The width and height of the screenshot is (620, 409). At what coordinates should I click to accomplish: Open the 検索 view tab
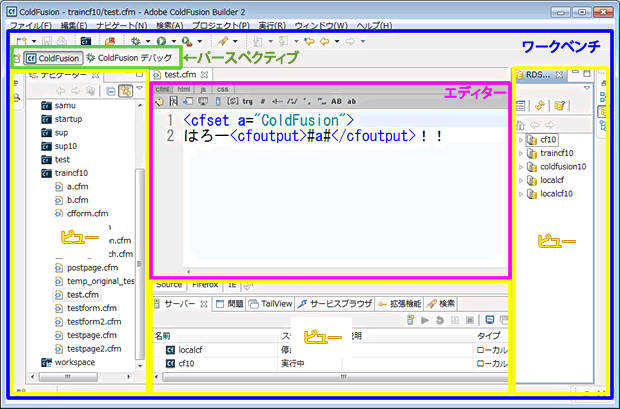[x=440, y=304]
